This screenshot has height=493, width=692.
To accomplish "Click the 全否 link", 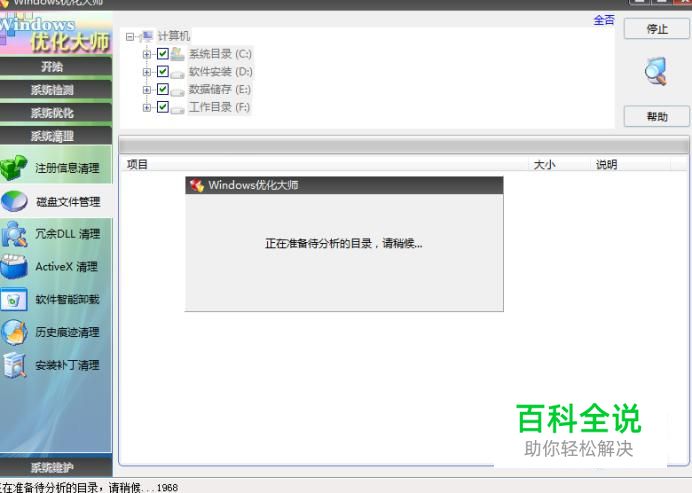I will click(604, 20).
